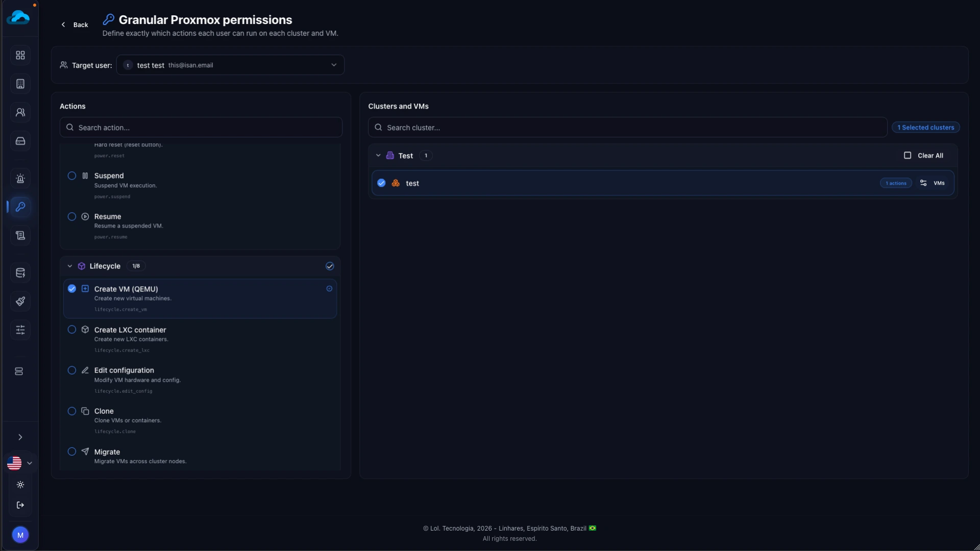
Task: Select the Create LXC container radio
Action: pyautogui.click(x=72, y=330)
